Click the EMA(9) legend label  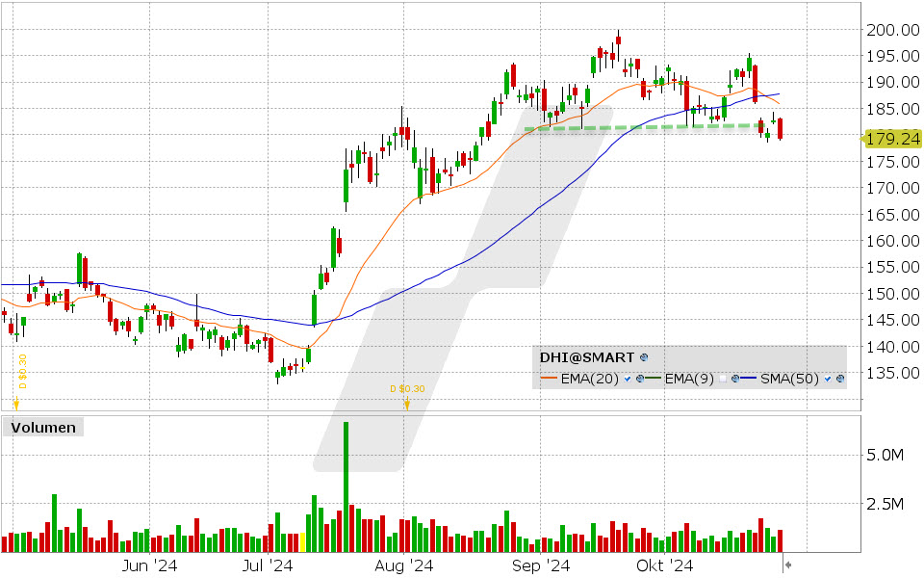pos(689,379)
